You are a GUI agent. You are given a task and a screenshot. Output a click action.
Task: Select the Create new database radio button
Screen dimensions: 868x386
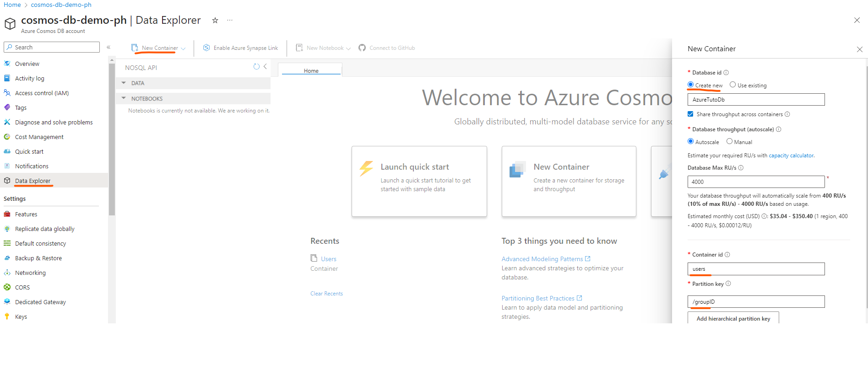690,85
